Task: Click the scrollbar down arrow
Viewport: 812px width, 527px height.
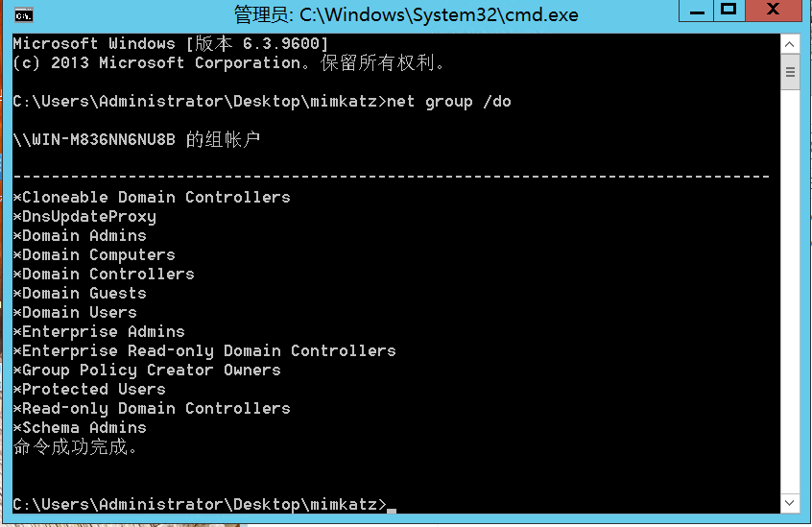Action: point(790,503)
